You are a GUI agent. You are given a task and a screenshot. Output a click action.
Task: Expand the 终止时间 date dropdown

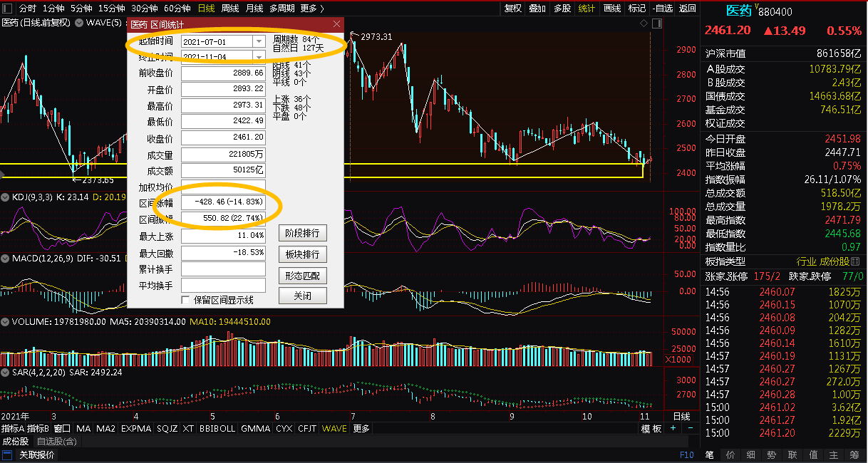point(259,56)
